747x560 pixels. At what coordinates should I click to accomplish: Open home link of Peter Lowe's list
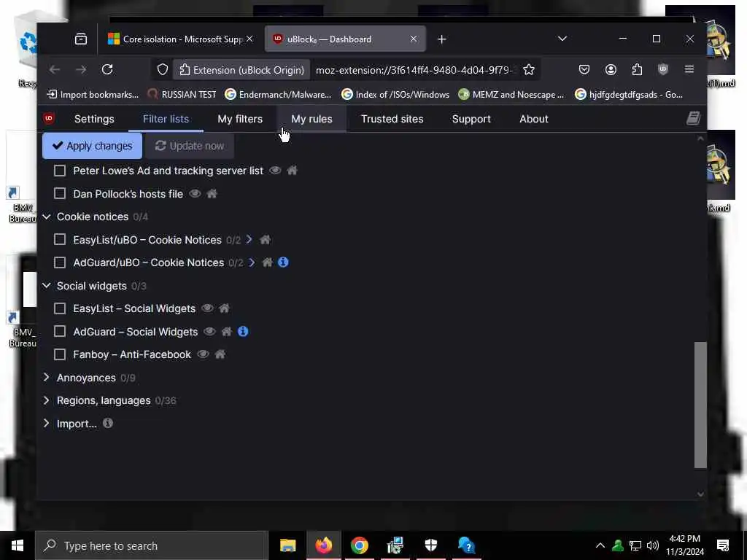point(292,171)
